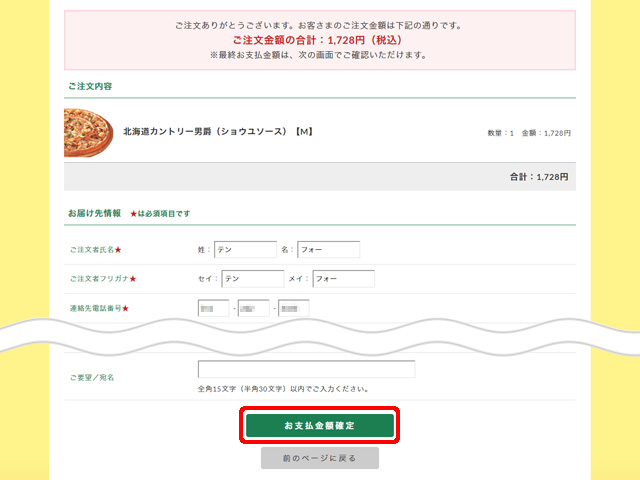This screenshot has height=480, width=640.
Task: Click the ご注文内容 section heading
Action: click(x=90, y=86)
